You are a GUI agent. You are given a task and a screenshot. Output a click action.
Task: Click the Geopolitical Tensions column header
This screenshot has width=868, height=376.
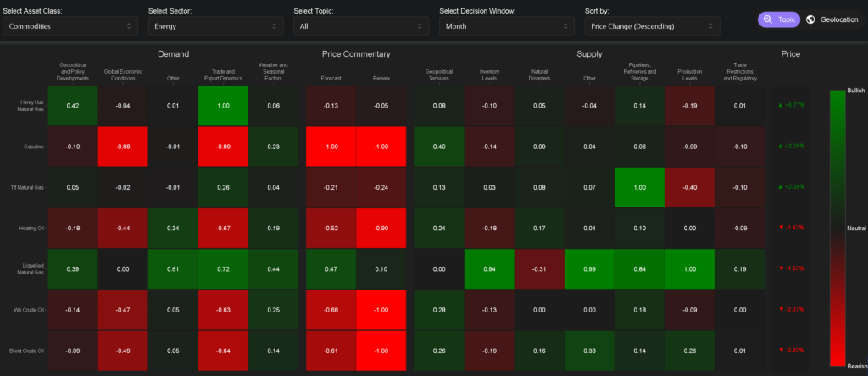(x=439, y=75)
